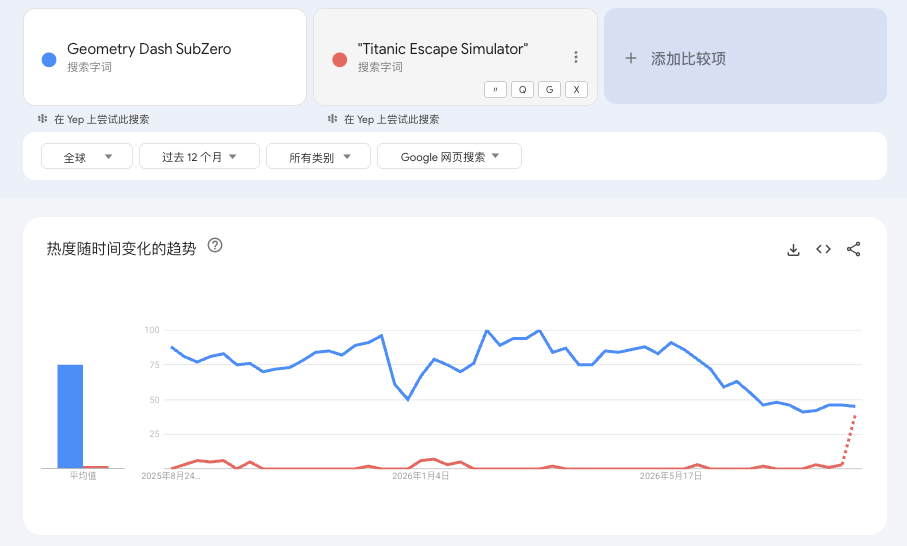Expand the 过去 12 个月 time range dropdown
This screenshot has height=546, width=907.
(x=199, y=156)
